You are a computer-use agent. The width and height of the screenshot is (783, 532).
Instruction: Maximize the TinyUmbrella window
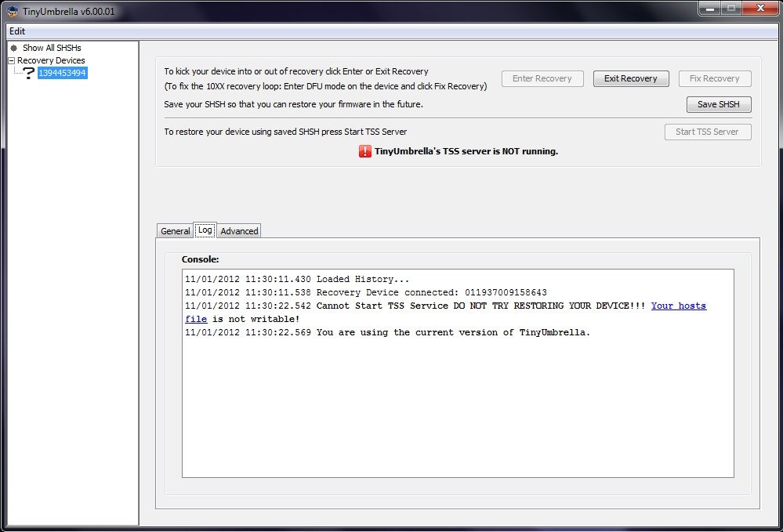[731, 9]
